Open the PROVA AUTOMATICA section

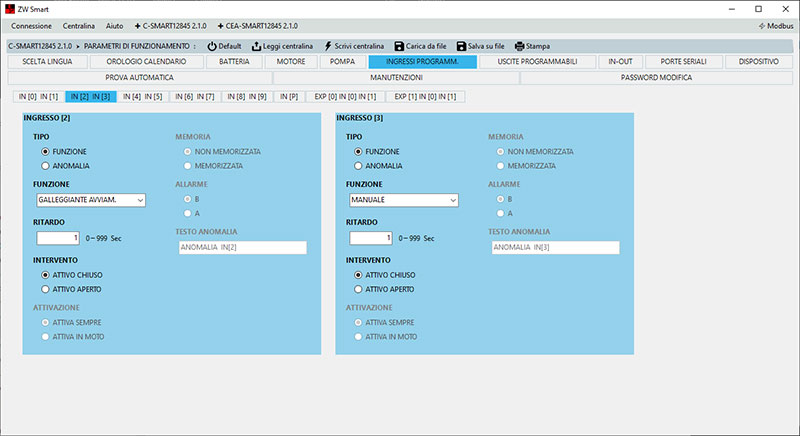[139, 77]
